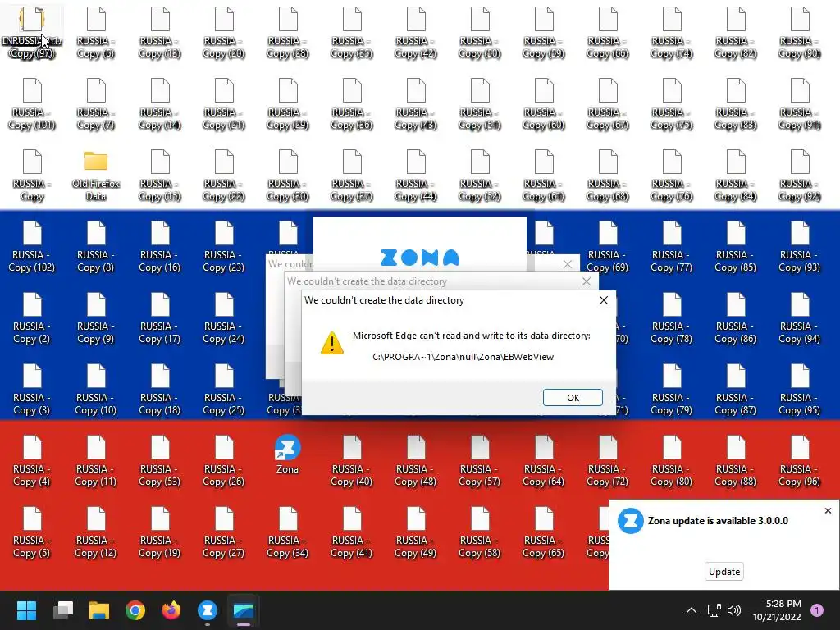Click the active window icon in the taskbar
840x630 pixels.
pos(243,610)
